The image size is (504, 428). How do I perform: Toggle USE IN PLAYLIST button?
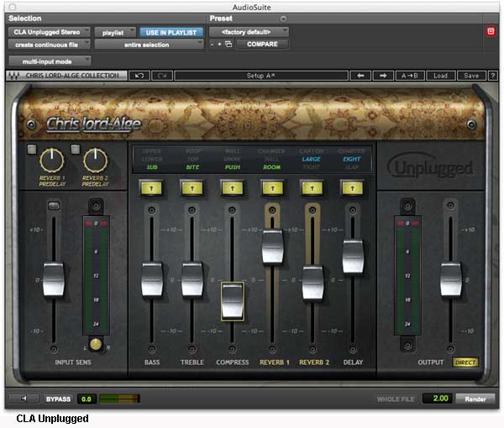pyautogui.click(x=171, y=32)
